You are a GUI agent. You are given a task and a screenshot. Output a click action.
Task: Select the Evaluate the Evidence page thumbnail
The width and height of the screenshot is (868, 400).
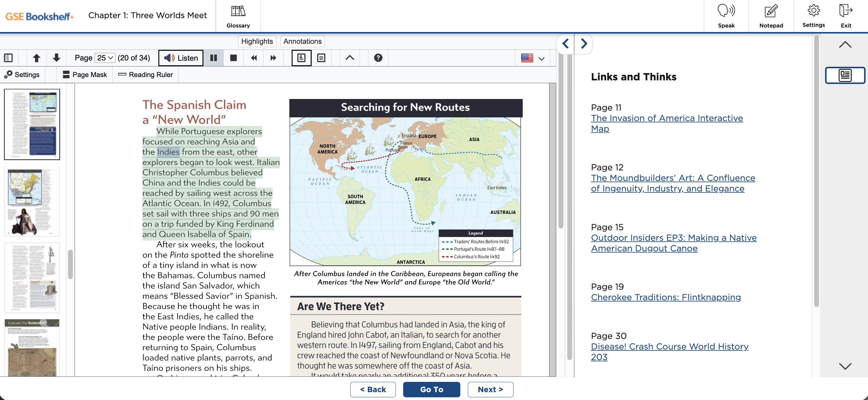(32, 348)
